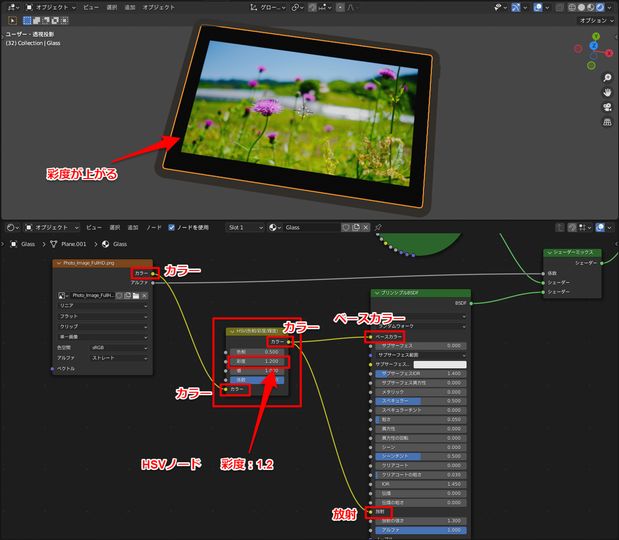Toggle proportional editing
Viewport: 619px width, 540px height.
(x=340, y=7)
